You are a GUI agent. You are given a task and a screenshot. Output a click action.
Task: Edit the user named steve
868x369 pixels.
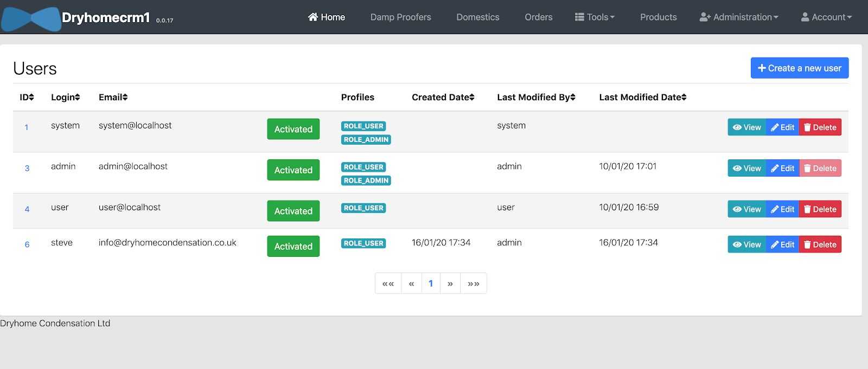(782, 245)
